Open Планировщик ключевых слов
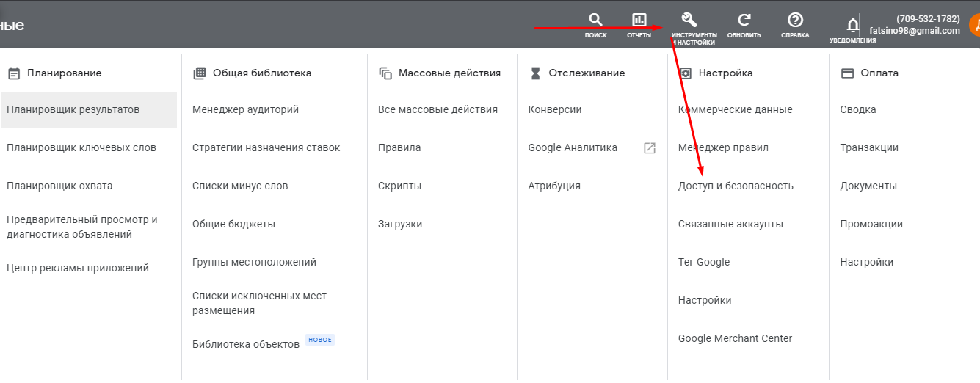 [81, 148]
